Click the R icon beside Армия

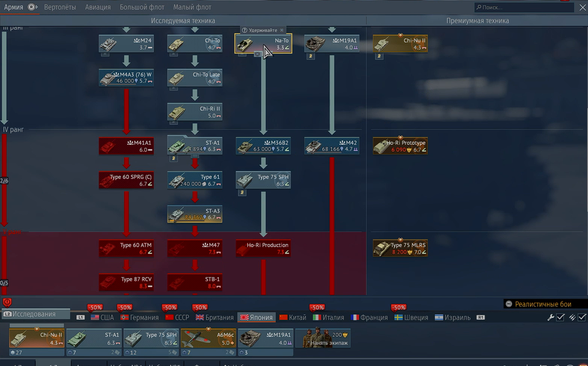click(32, 7)
